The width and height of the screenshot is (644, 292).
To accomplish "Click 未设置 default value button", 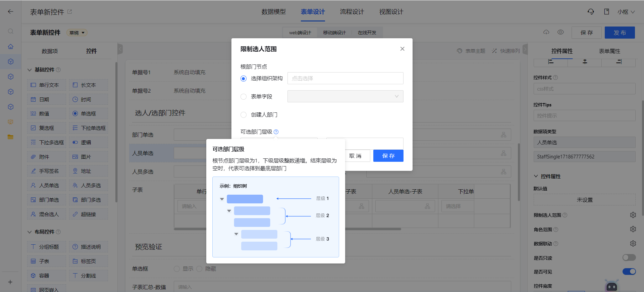I will pyautogui.click(x=585, y=200).
